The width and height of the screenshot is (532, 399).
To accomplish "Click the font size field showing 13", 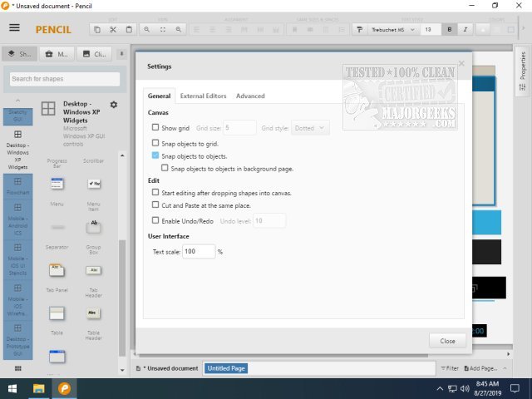I will [x=431, y=30].
